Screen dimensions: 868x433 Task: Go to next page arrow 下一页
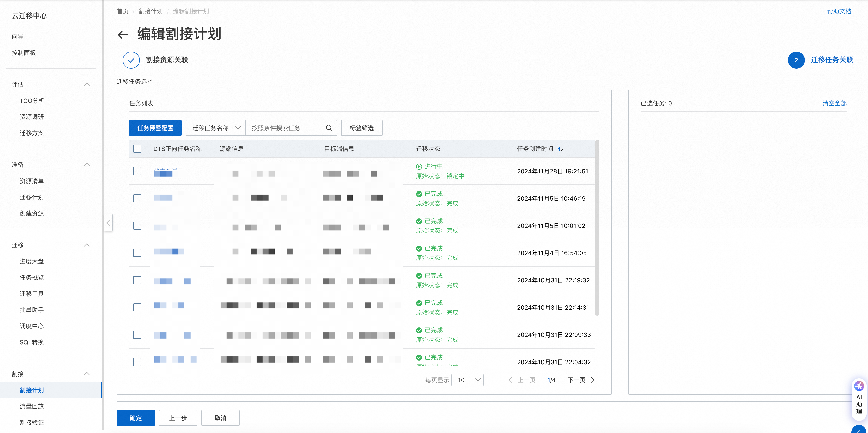click(x=593, y=380)
